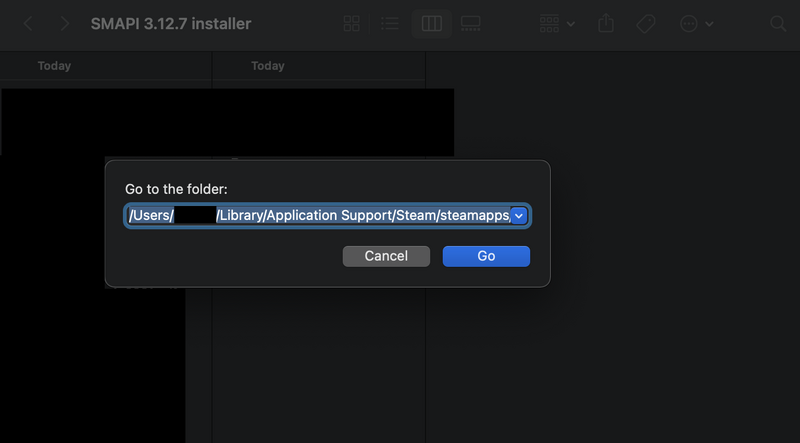Switch Finder to gallery view

[x=470, y=23]
